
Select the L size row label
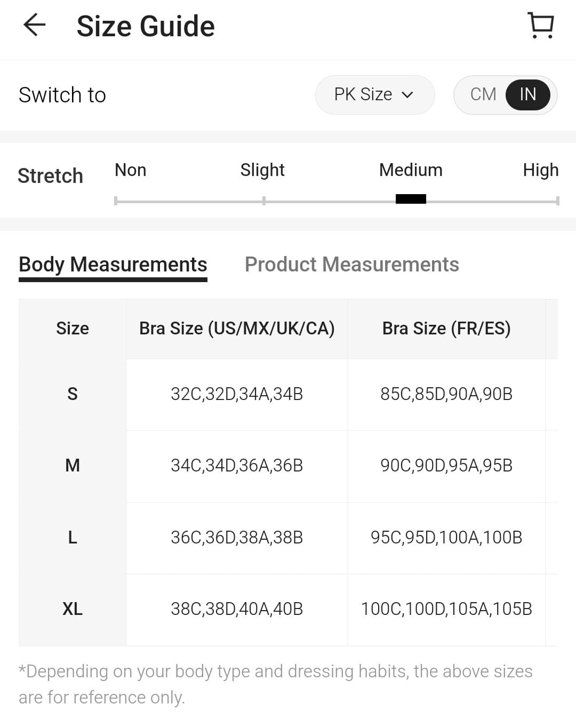tap(73, 538)
